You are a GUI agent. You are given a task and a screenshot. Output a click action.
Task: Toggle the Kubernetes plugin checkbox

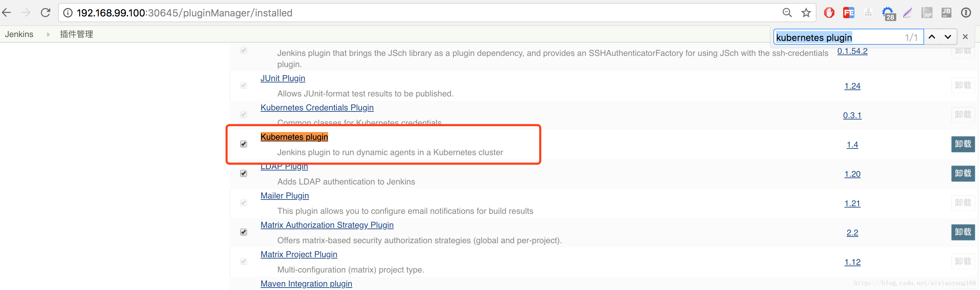(244, 144)
